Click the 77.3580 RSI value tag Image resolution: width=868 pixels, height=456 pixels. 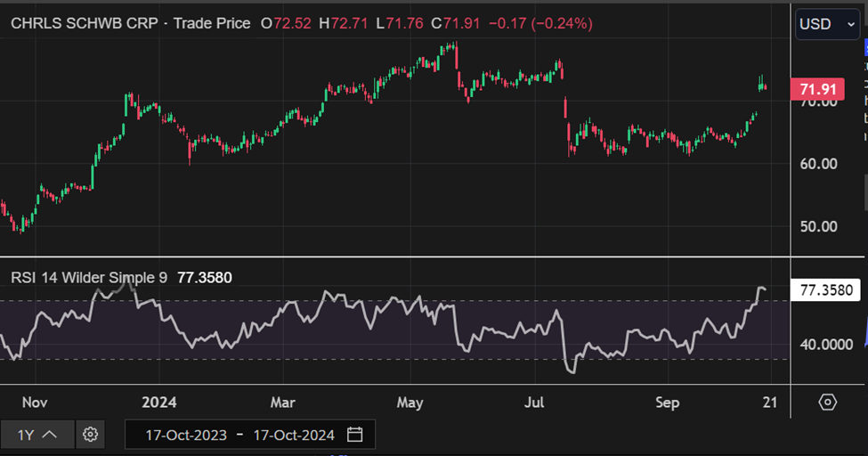pyautogui.click(x=827, y=290)
